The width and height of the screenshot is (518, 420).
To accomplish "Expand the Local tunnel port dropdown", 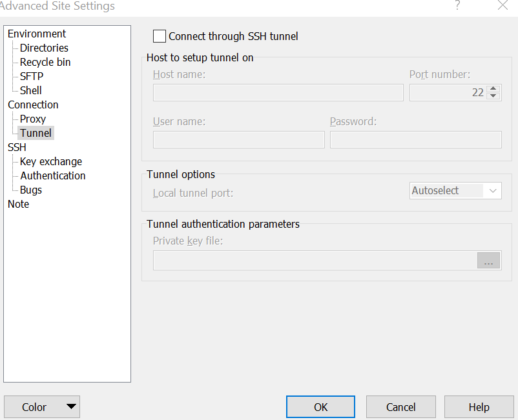I will [493, 191].
